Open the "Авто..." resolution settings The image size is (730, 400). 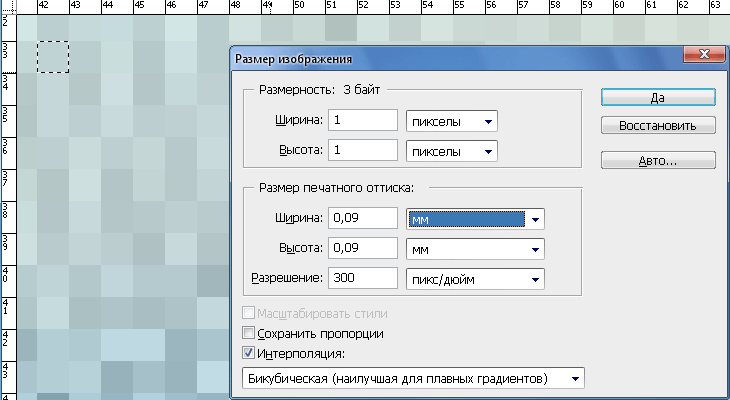coord(658,160)
